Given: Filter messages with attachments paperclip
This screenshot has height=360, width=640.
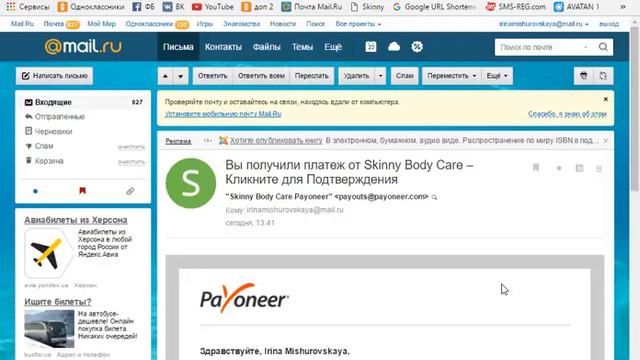Looking at the screenshot, I should [x=130, y=191].
